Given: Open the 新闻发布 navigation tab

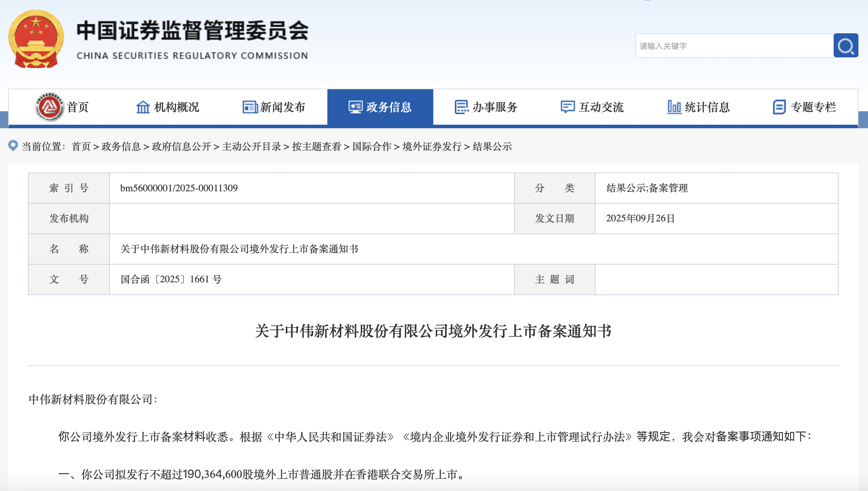Looking at the screenshot, I should (x=282, y=107).
